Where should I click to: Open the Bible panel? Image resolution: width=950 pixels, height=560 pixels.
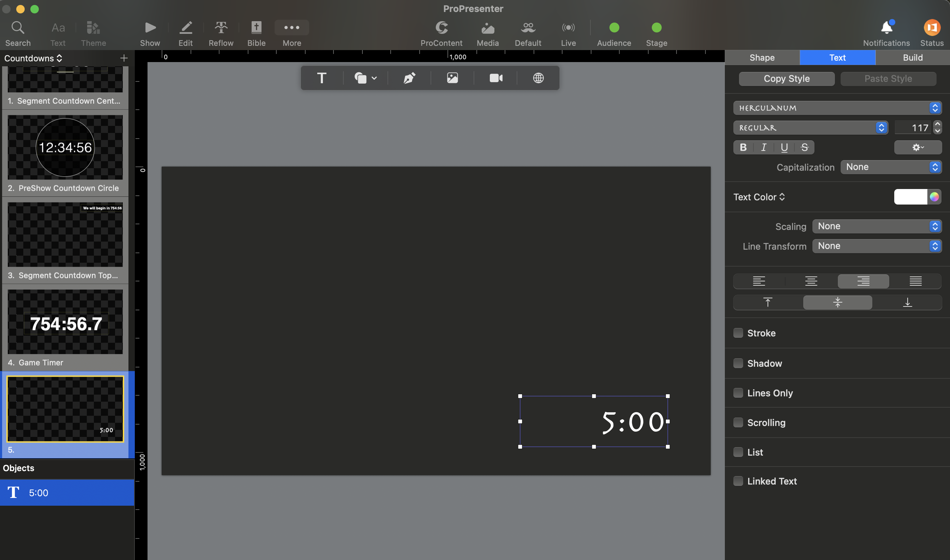click(x=256, y=32)
